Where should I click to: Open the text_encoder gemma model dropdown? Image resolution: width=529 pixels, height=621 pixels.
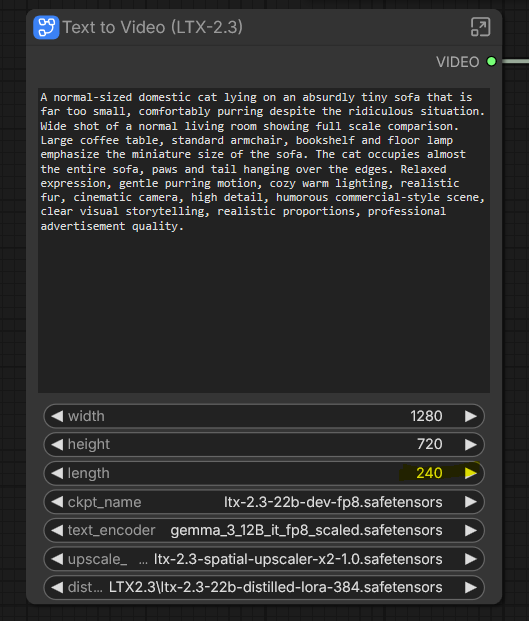[x=264, y=530]
